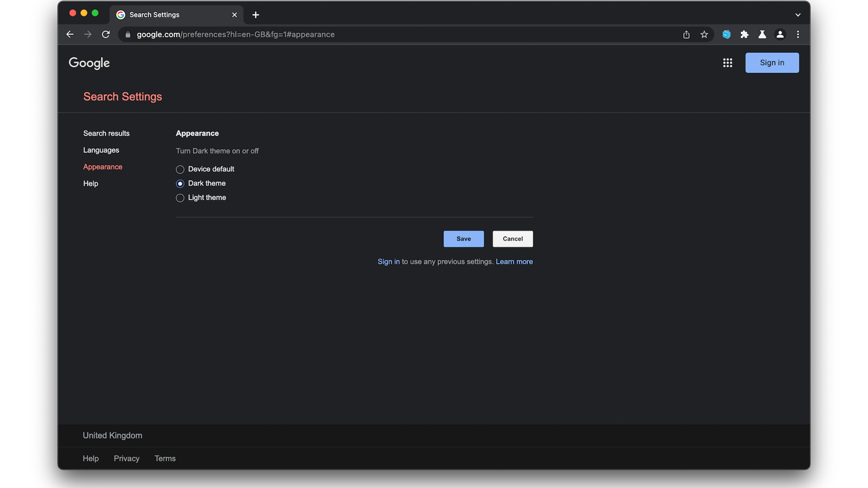Open the Chrome three-dot menu

(798, 34)
